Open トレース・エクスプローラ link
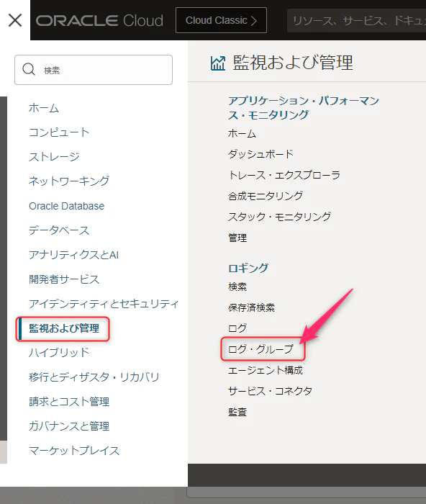This screenshot has width=426, height=504. 284,175
